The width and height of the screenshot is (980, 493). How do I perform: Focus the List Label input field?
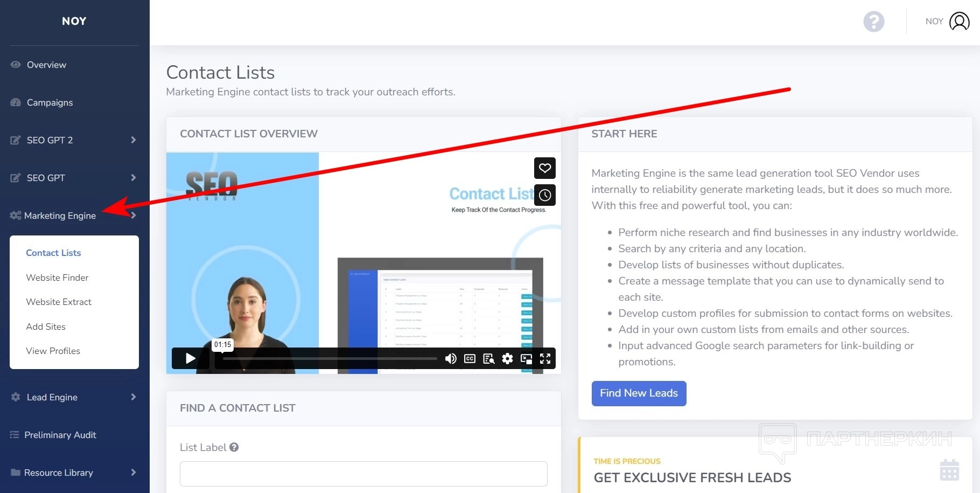(363, 474)
